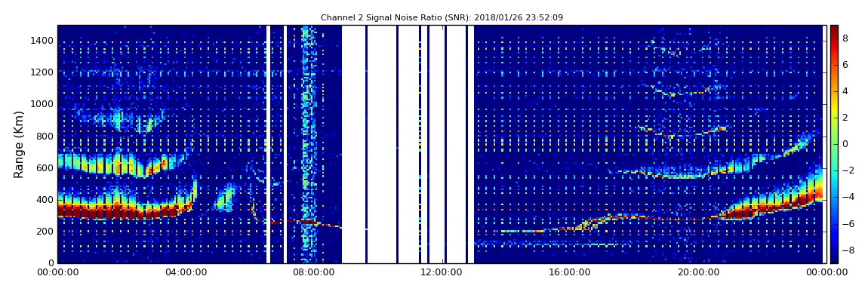868x307 pixels.
Task: Click the colorbar value 8 label
Action: (x=845, y=38)
